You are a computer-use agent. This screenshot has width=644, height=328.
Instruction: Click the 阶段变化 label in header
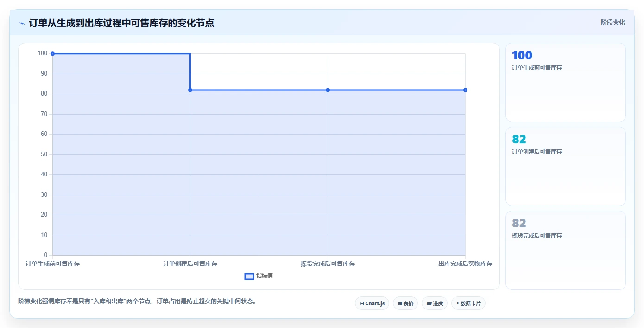click(612, 22)
